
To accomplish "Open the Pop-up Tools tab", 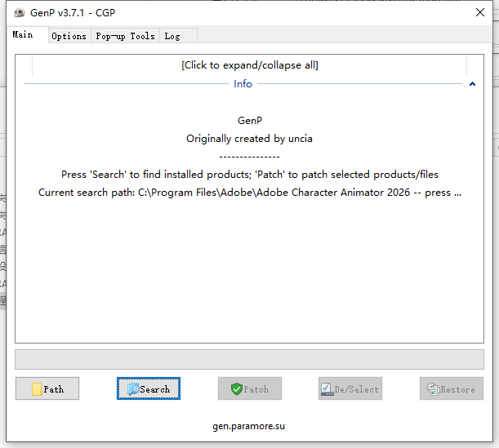I will coord(125,36).
